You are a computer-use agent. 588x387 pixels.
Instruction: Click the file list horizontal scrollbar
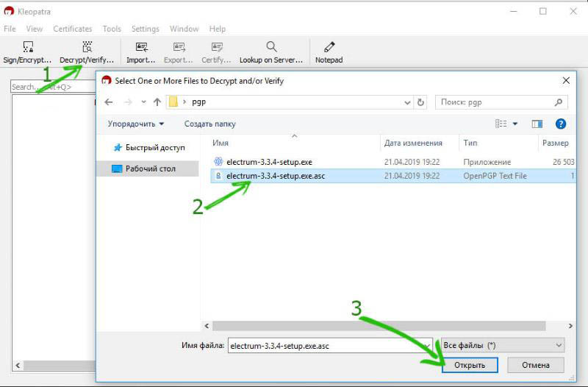click(379, 326)
